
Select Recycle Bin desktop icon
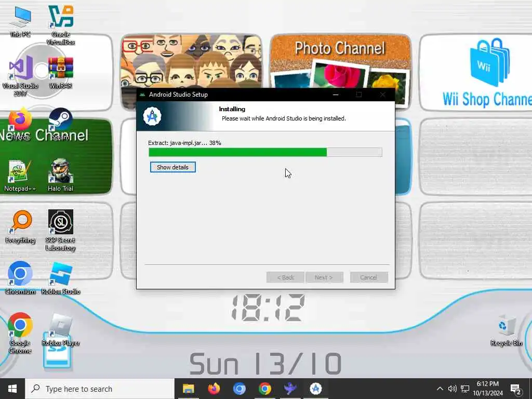506,330
